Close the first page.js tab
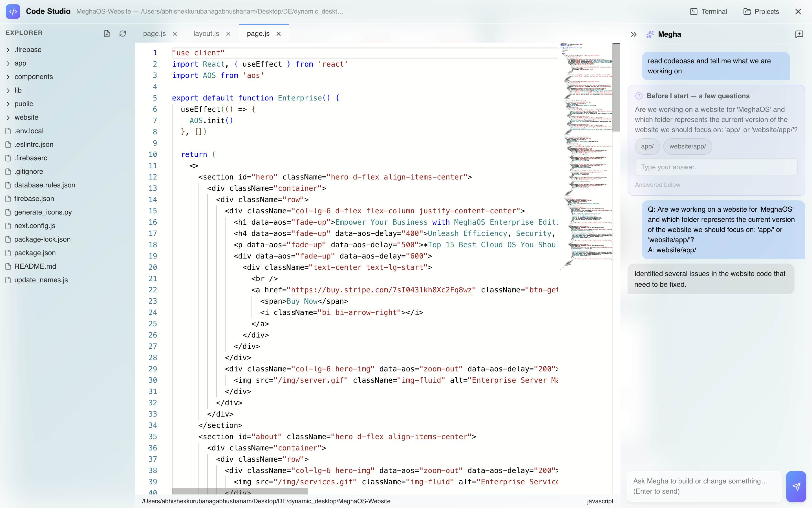This screenshot has width=812, height=508. [x=175, y=34]
